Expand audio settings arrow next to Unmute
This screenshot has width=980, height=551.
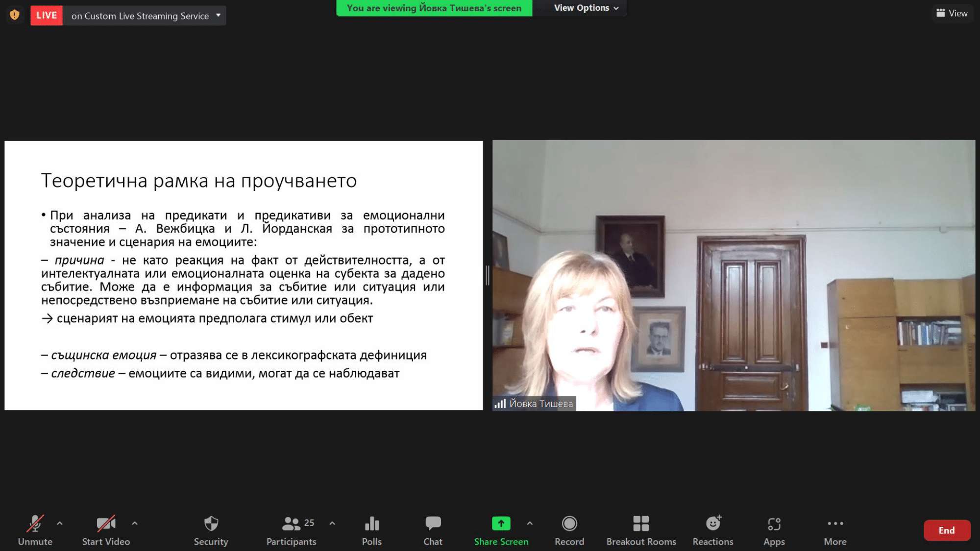coord(60,523)
